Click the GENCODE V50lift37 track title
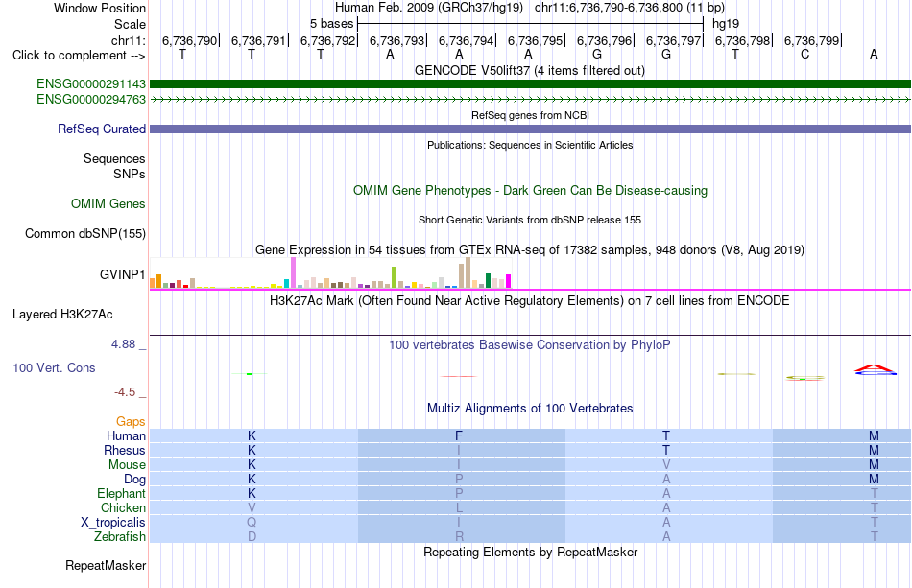912x588 pixels. (530, 71)
